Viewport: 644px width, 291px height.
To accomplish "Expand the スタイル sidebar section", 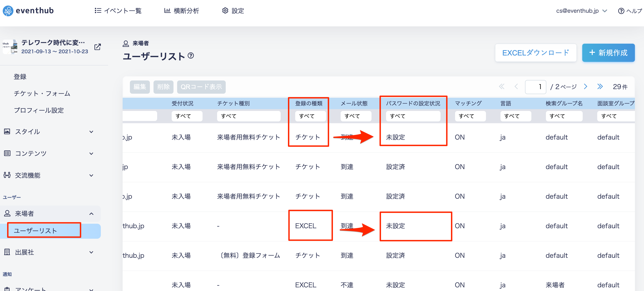I will pyautogui.click(x=50, y=132).
